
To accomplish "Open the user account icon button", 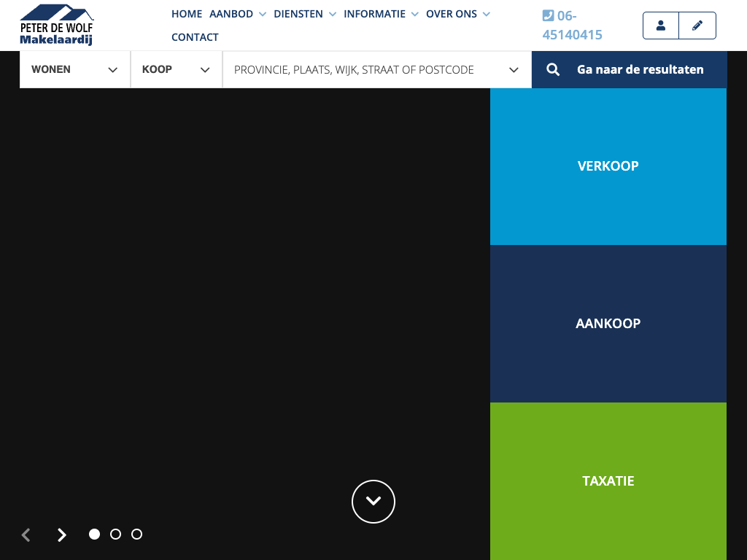I will pyautogui.click(x=661, y=26).
